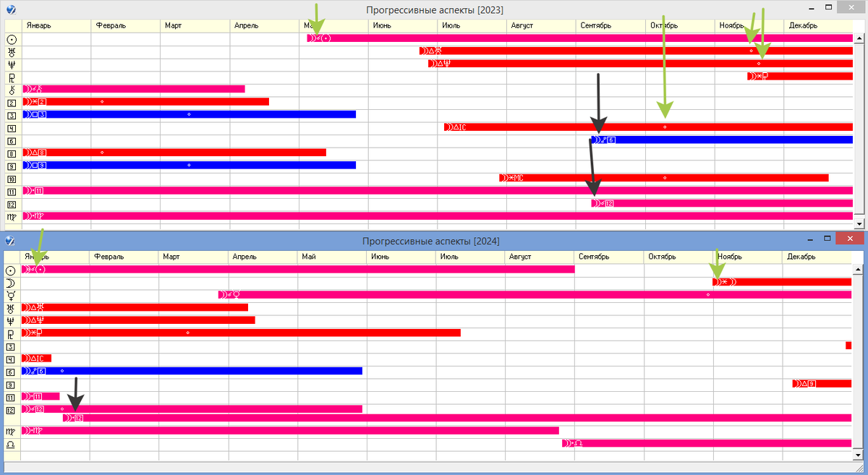Click house 3 row icon in 2024 window

pyautogui.click(x=11, y=346)
